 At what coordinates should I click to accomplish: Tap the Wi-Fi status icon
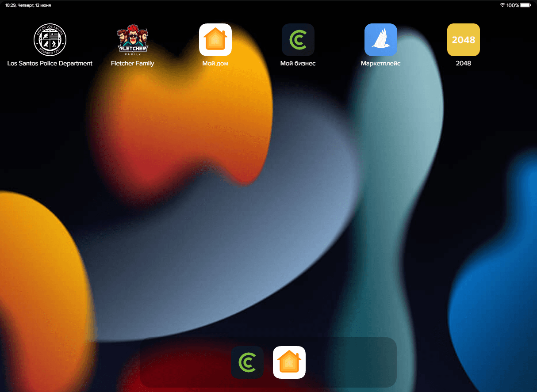point(502,5)
